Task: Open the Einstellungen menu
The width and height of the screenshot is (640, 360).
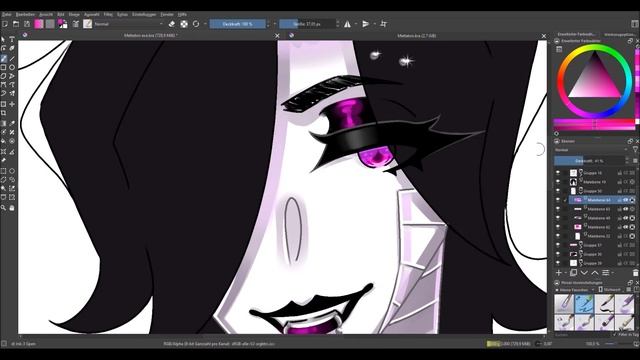Action: [x=144, y=14]
